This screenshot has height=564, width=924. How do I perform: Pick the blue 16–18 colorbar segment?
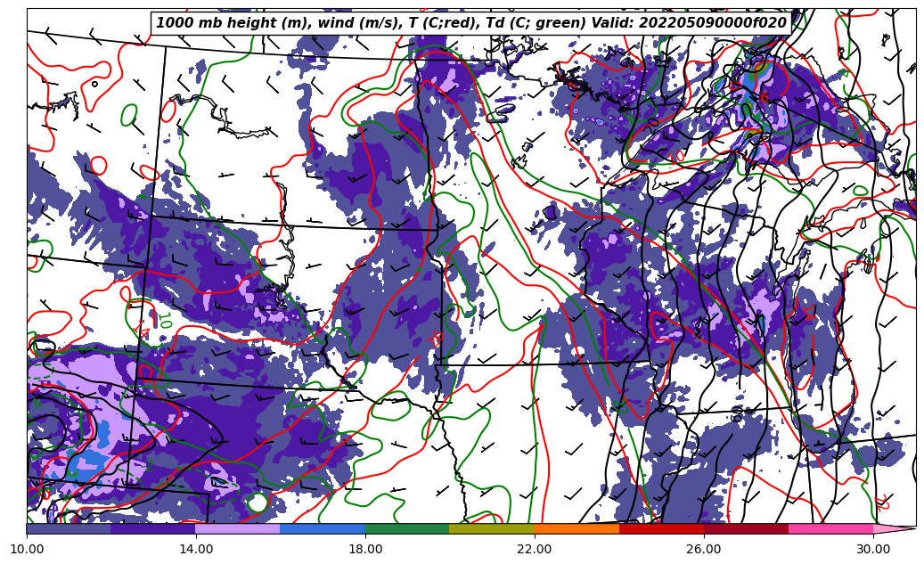point(323,528)
